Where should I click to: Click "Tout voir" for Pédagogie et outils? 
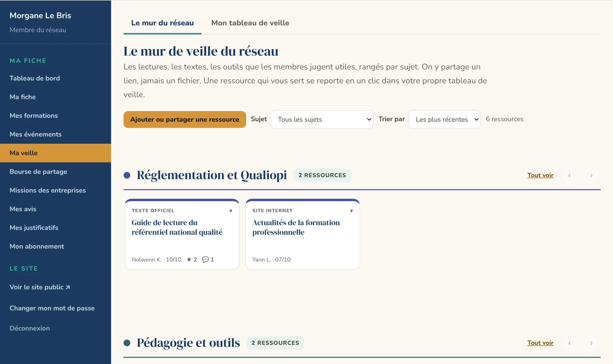(x=540, y=343)
